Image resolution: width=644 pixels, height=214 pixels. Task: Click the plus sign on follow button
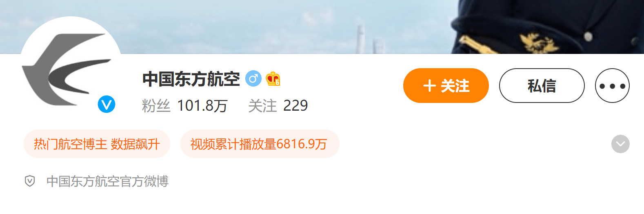coord(429,86)
